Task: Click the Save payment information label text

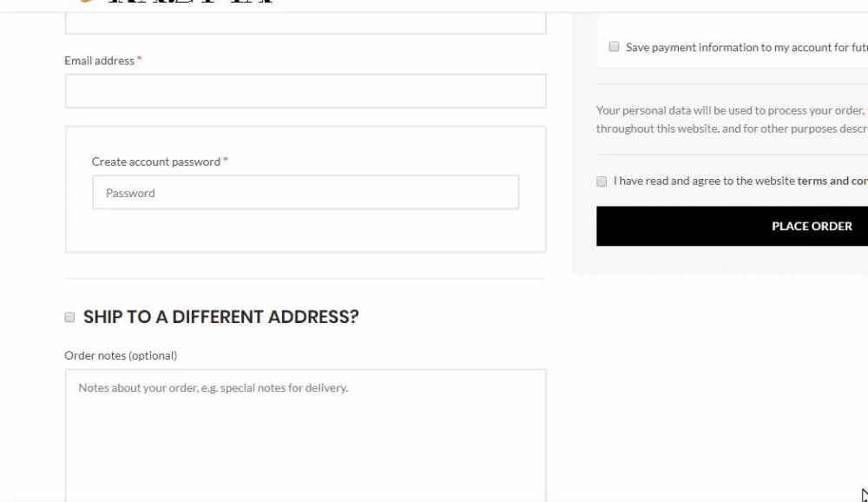Action: click(x=746, y=48)
